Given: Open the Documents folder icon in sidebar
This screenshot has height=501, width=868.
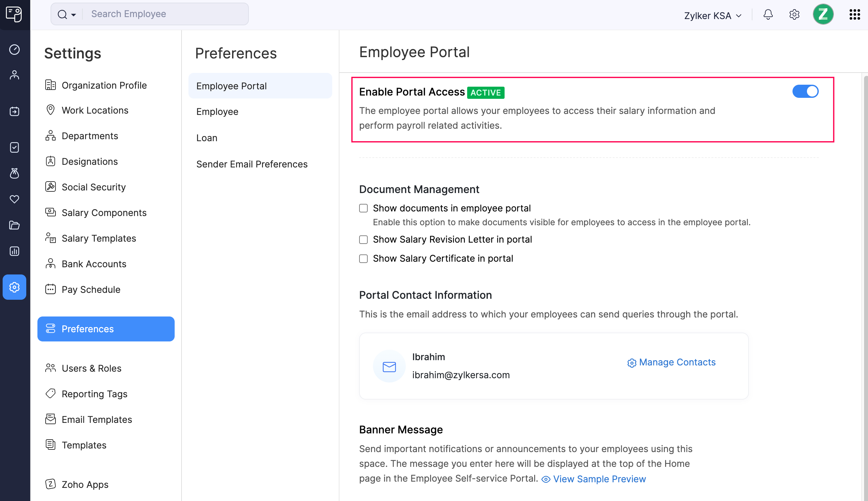Looking at the screenshot, I should pyautogui.click(x=14, y=225).
